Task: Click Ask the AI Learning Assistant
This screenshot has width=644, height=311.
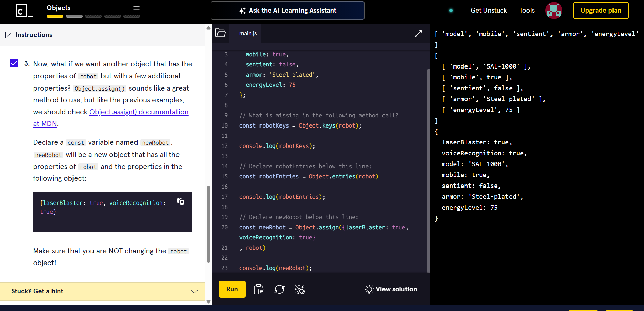Action: click(288, 11)
